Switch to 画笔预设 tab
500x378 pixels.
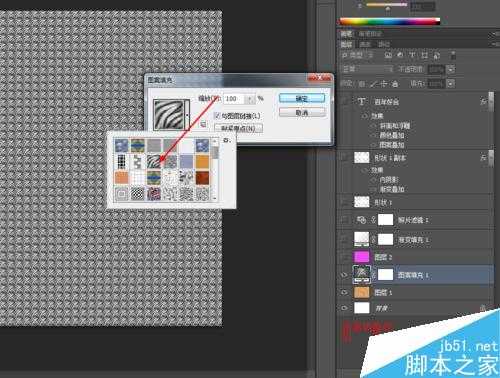coord(370,34)
